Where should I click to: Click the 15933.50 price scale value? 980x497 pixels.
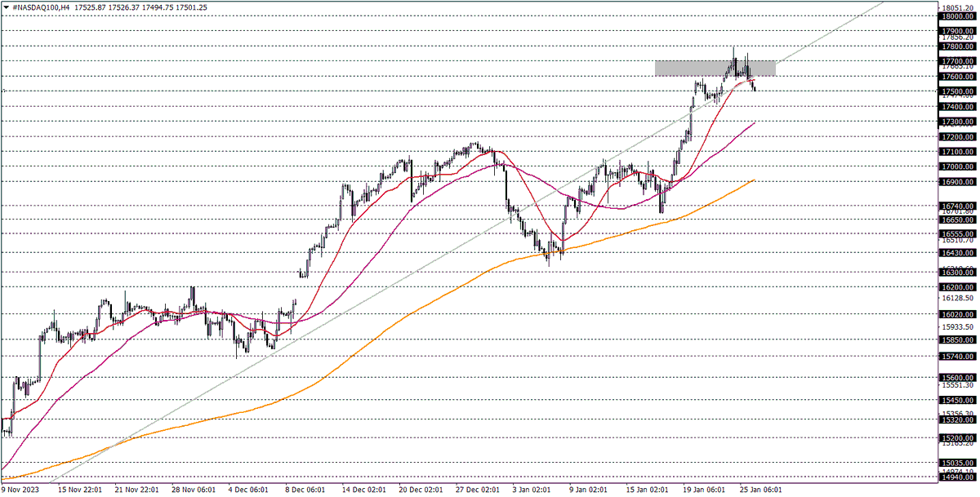(957, 328)
